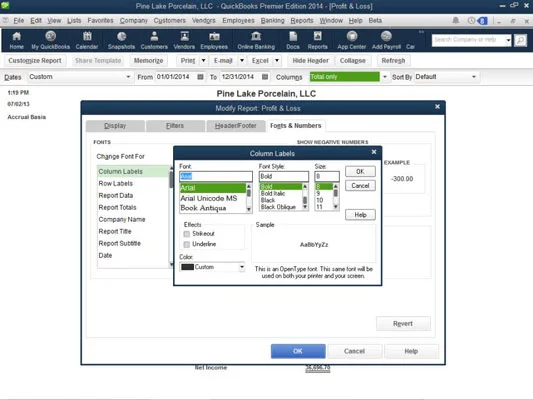Enable the Underline effect checkbox
Screen dimensions: 533x400
[x=187, y=244]
